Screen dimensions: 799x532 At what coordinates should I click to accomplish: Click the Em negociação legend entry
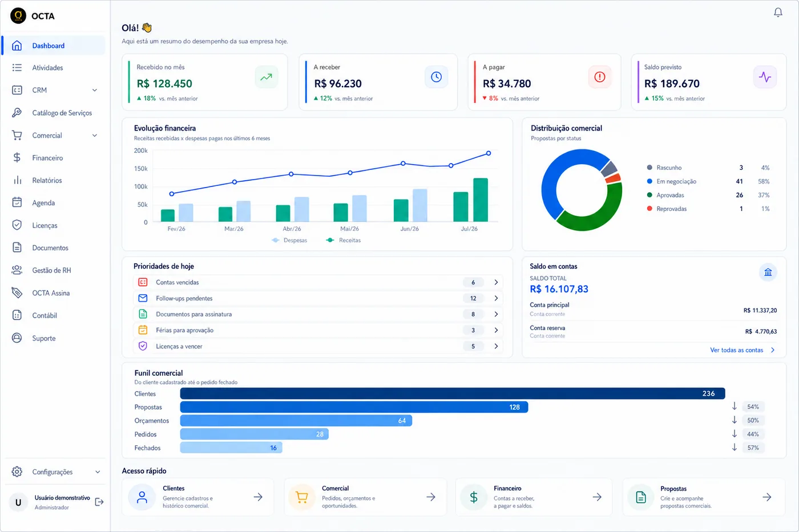[708, 181]
